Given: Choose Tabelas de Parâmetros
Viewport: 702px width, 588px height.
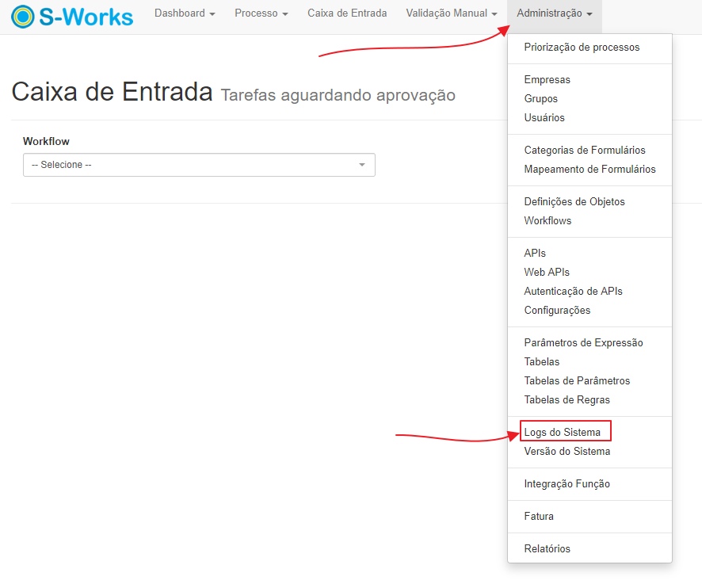Looking at the screenshot, I should point(577,380).
